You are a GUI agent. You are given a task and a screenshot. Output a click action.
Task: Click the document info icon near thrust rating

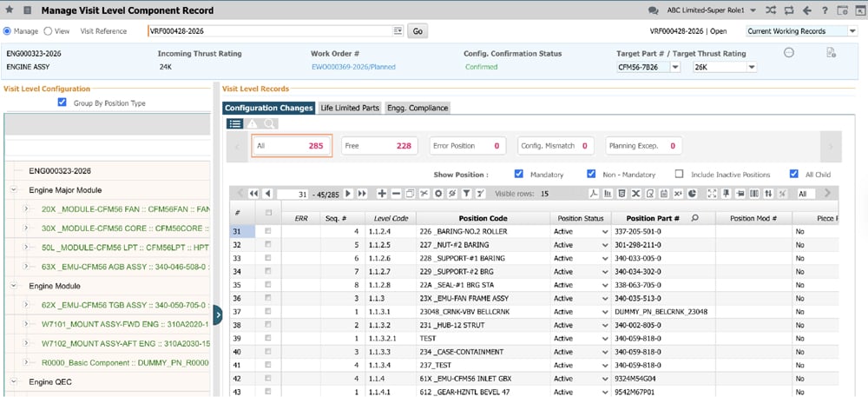click(x=831, y=52)
